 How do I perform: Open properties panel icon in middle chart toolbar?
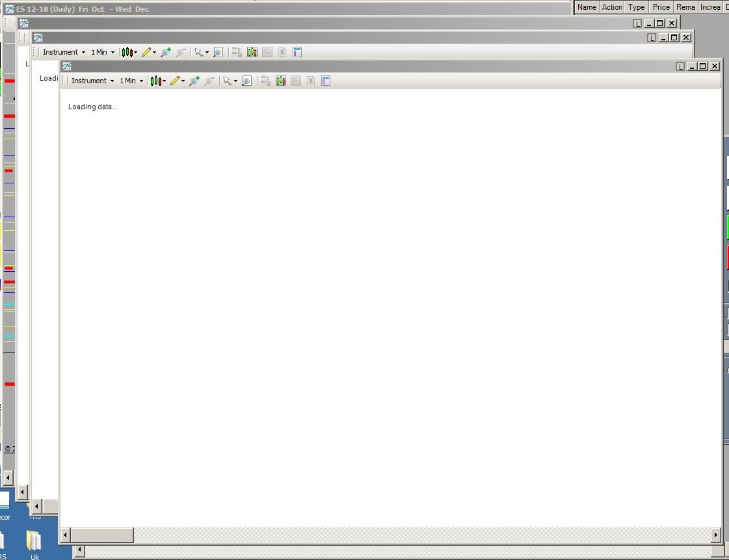tap(297, 52)
